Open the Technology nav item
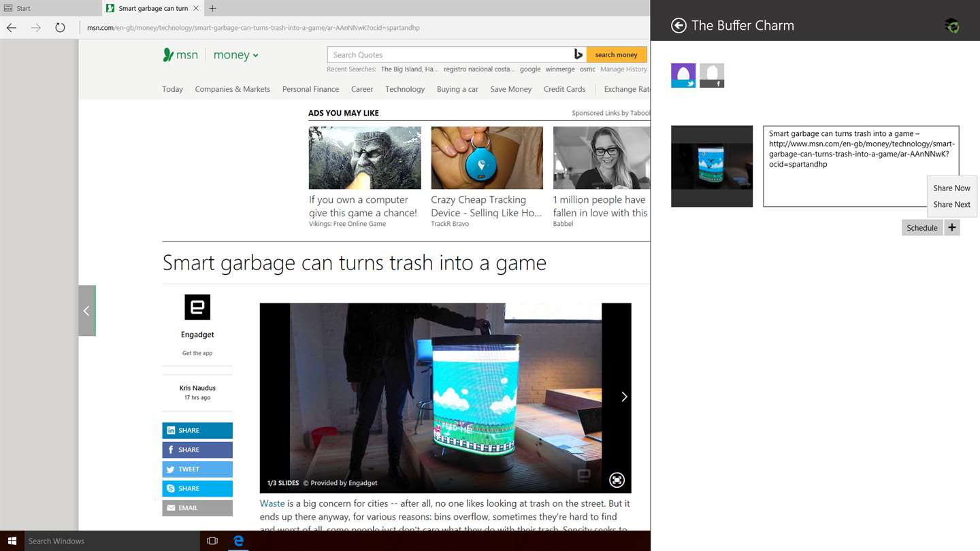 click(405, 89)
